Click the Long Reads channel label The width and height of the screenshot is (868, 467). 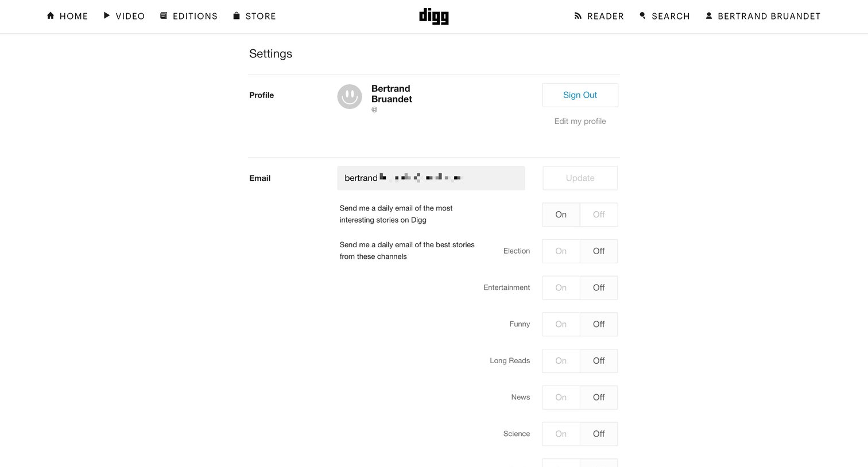coord(510,361)
